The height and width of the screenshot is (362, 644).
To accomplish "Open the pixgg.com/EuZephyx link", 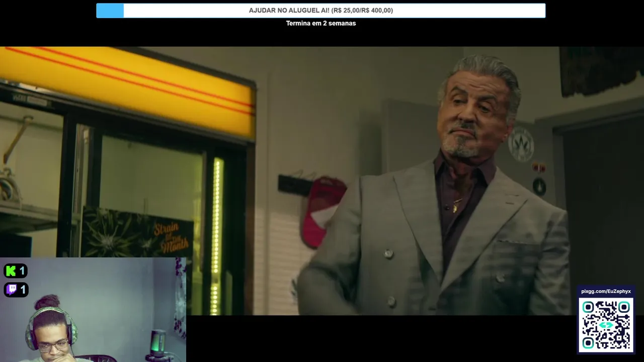I will point(606,292).
